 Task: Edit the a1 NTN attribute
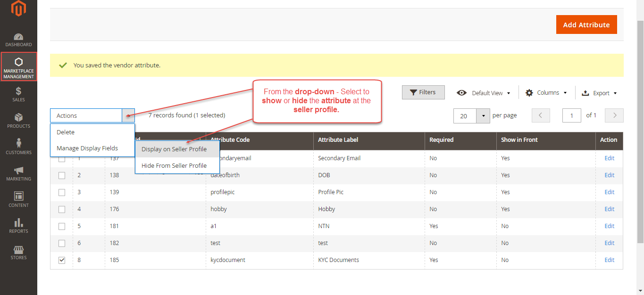point(610,226)
